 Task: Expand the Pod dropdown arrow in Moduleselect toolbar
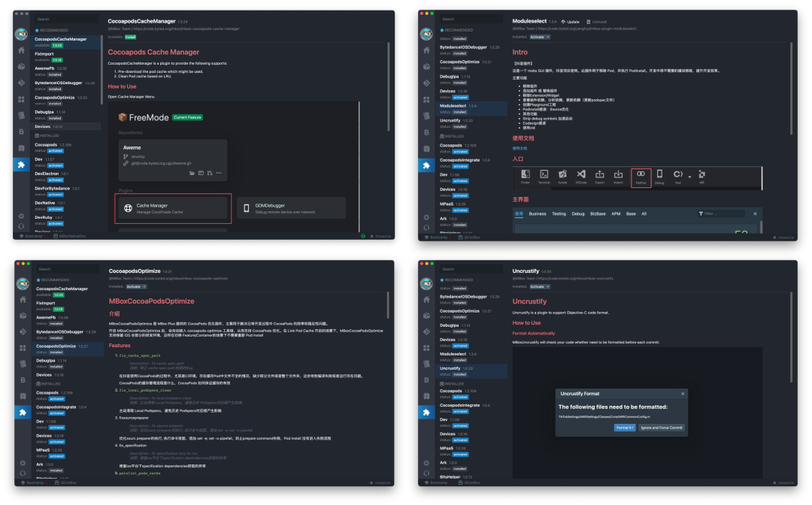click(x=689, y=177)
